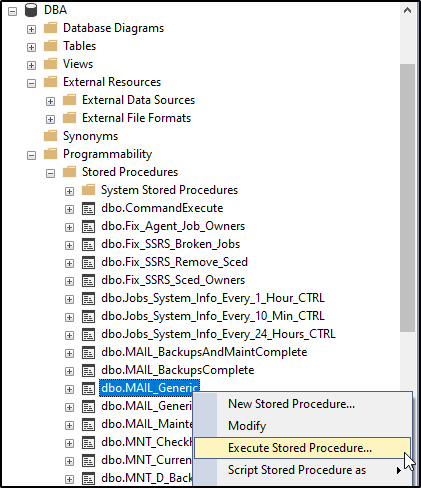The width and height of the screenshot is (421, 488).
Task: Click the dbo.Fix_SSRS_Remove_Sced procedure icon
Action: pos(88,263)
